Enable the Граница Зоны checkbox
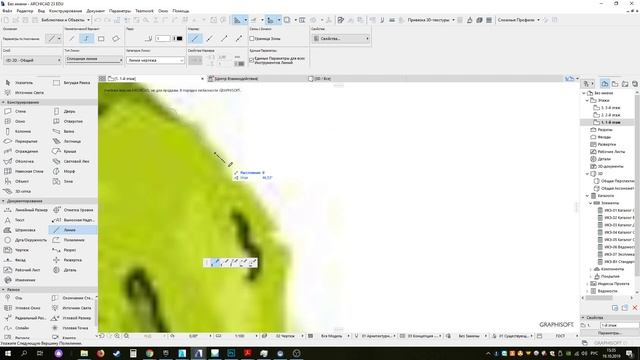 click(x=252, y=39)
